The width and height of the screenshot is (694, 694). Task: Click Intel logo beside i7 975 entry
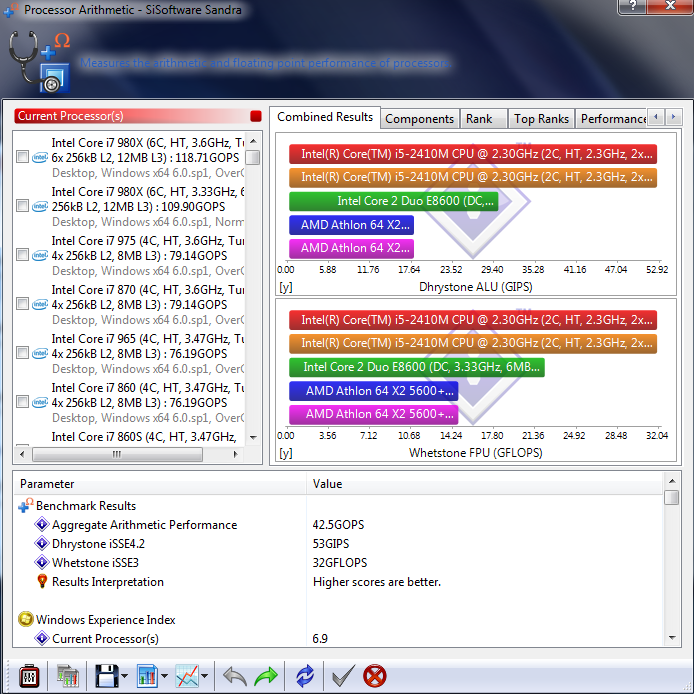point(39,255)
